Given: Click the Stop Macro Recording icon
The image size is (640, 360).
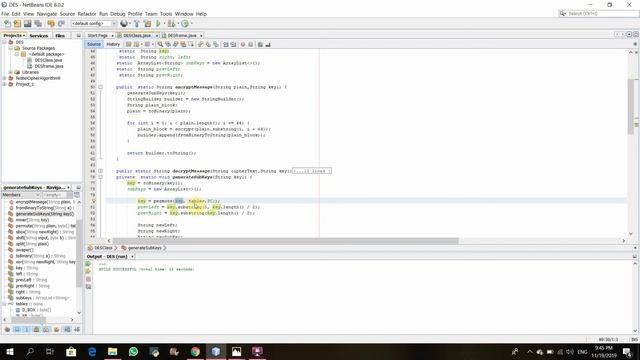Looking at the screenshot, I should coord(251,44).
